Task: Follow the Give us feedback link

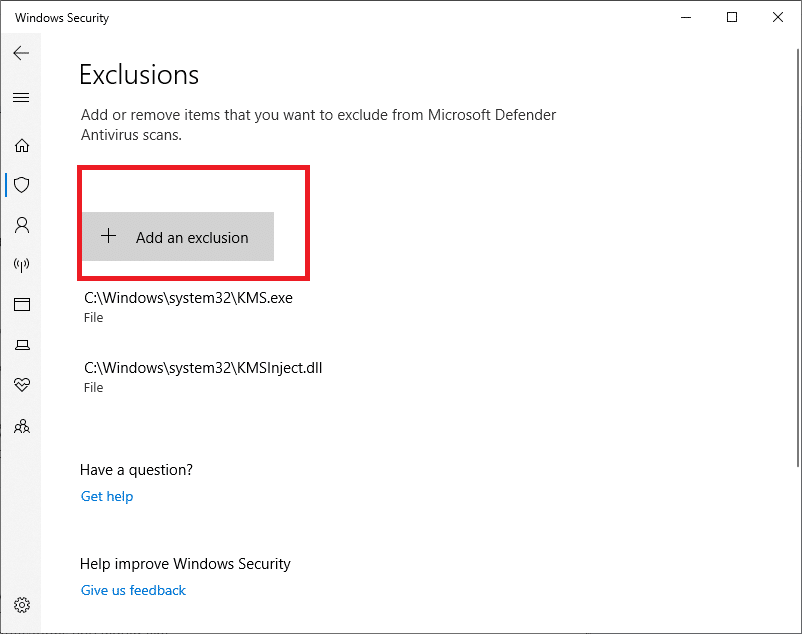Action: 133,590
